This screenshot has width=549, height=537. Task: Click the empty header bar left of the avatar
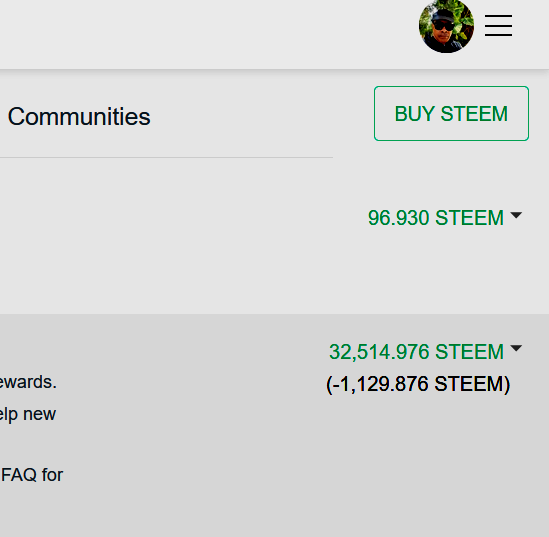(207, 34)
